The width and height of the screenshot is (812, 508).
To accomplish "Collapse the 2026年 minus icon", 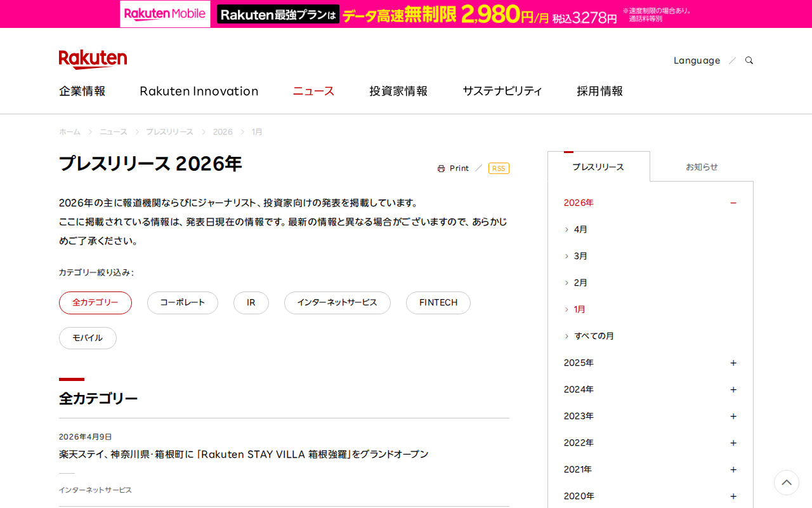I will tap(733, 203).
